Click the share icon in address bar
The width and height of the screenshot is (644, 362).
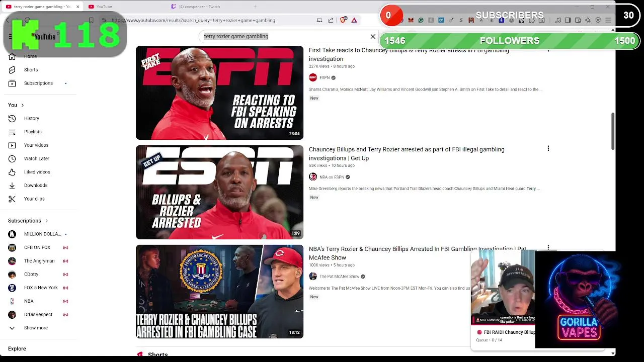tap(331, 20)
